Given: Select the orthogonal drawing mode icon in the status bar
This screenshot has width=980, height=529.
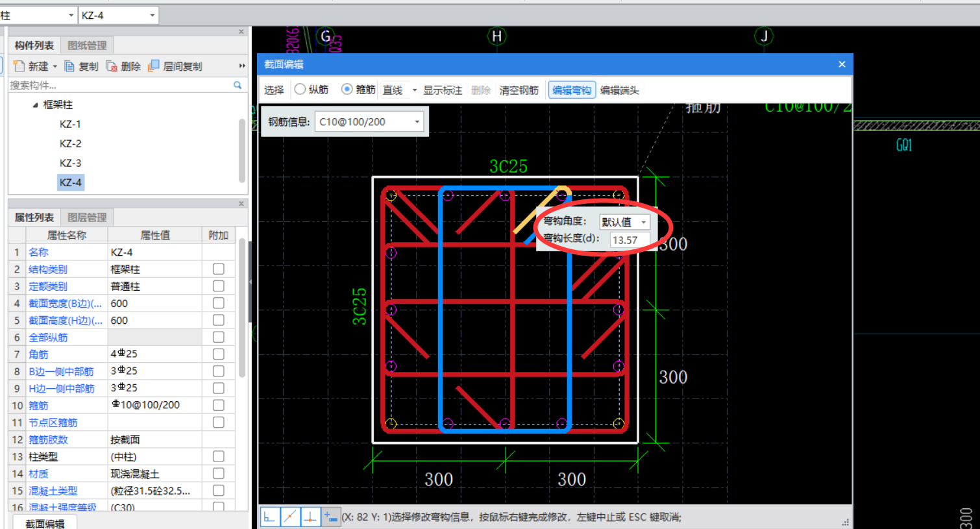Looking at the screenshot, I should [269, 517].
